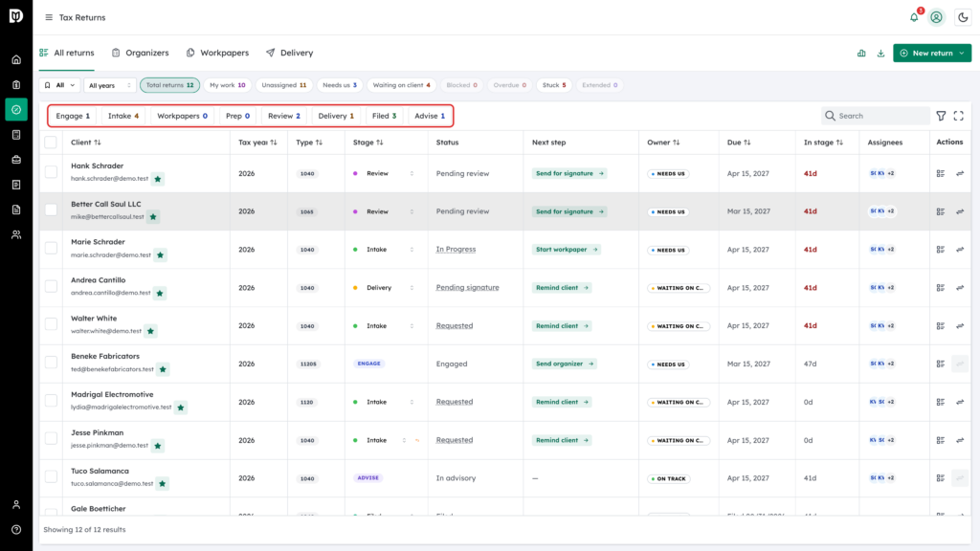Go to Home in the sidebar
Image resolution: width=980 pixels, height=551 pixels.
(16, 60)
